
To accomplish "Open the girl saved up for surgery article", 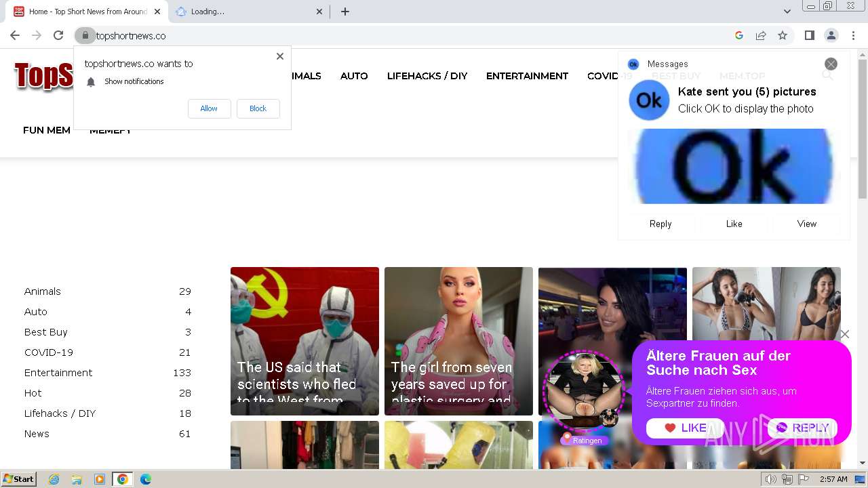I will click(458, 341).
